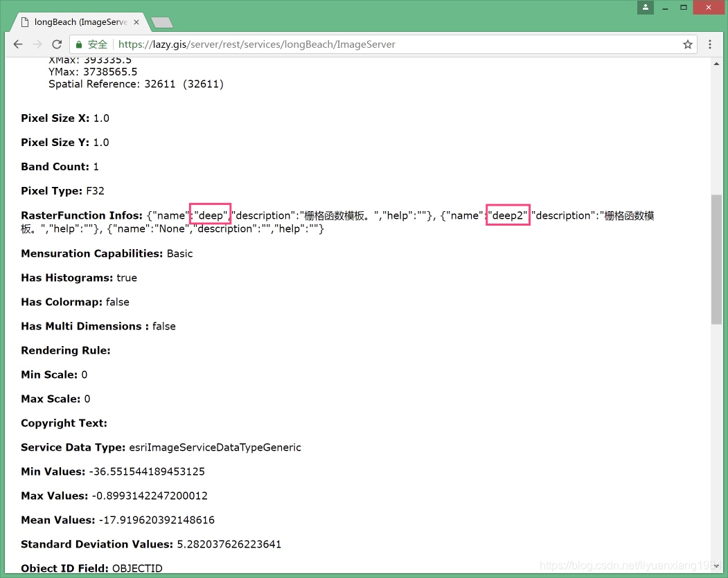Viewport: 728px width, 578px height.
Task: Click the scrollbar up arrow
Action: click(716, 64)
